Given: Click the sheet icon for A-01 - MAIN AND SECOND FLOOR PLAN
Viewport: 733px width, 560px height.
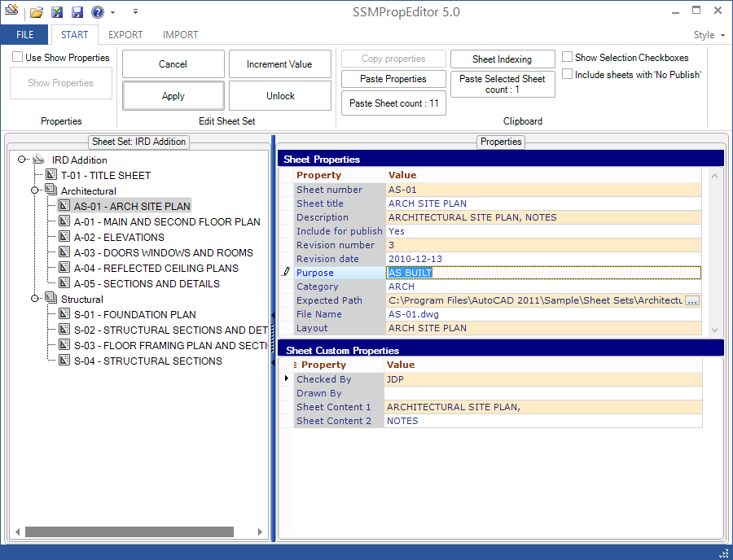Looking at the screenshot, I should [x=64, y=221].
